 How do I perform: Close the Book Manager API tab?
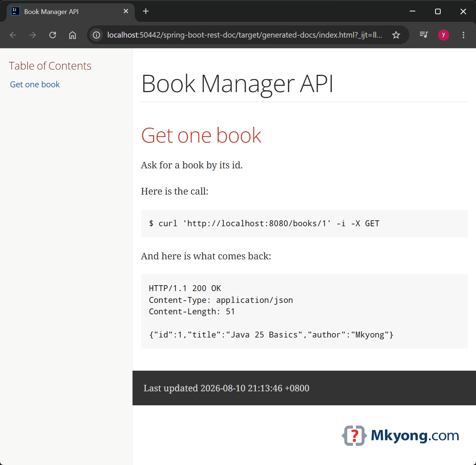126,11
